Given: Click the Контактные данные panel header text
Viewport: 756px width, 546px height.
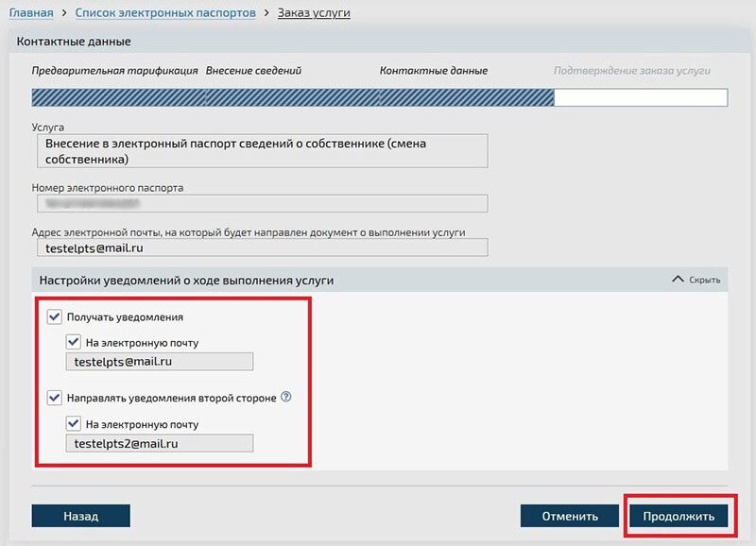Looking at the screenshot, I should (x=74, y=42).
